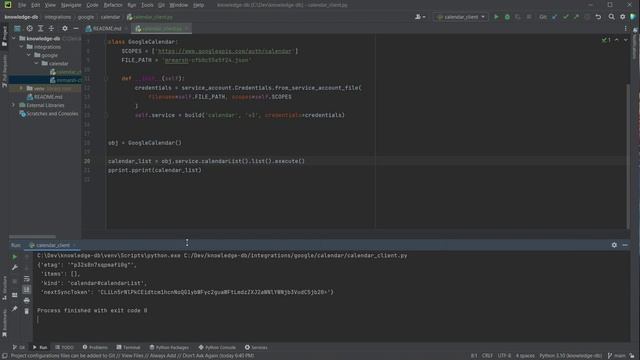Image resolution: width=640 pixels, height=360 pixels.
Task: Open IDE settings gear in the top toolbar
Action: (622, 17)
